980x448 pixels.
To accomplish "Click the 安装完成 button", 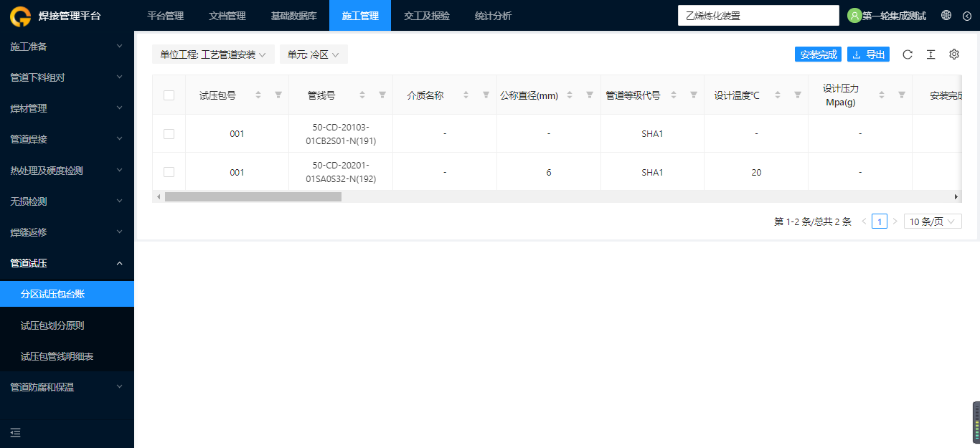I will click(818, 54).
